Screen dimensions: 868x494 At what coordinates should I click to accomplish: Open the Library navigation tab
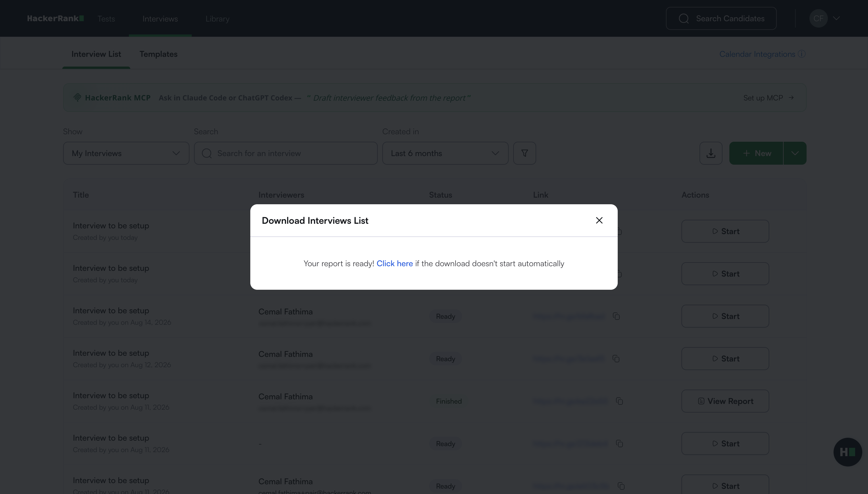217,19
